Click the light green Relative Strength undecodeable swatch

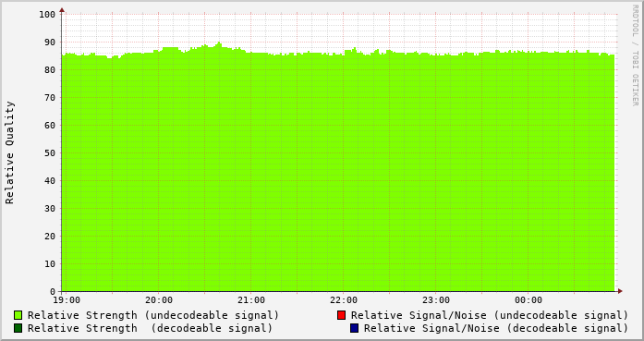coord(18,315)
